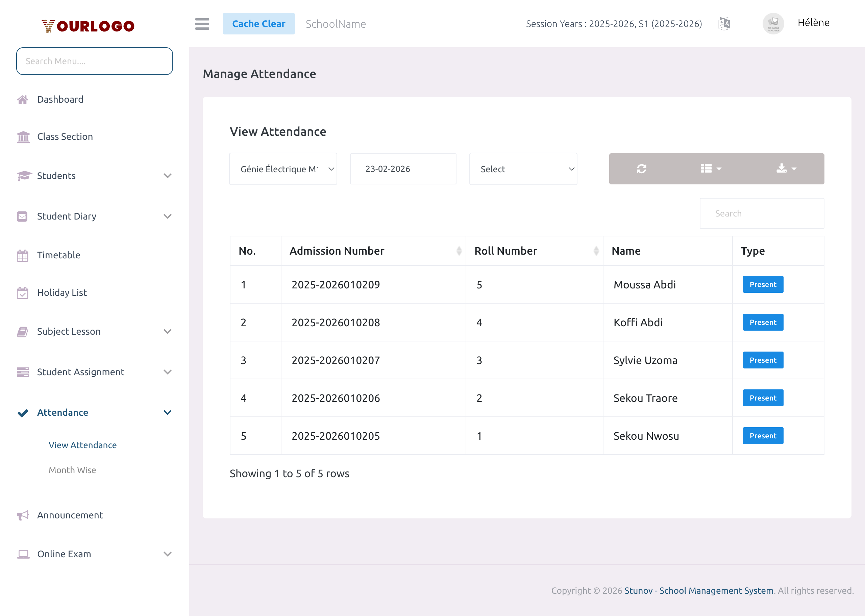Expand the Students sidebar menu
Viewport: 865px width, 616px height.
click(56, 176)
